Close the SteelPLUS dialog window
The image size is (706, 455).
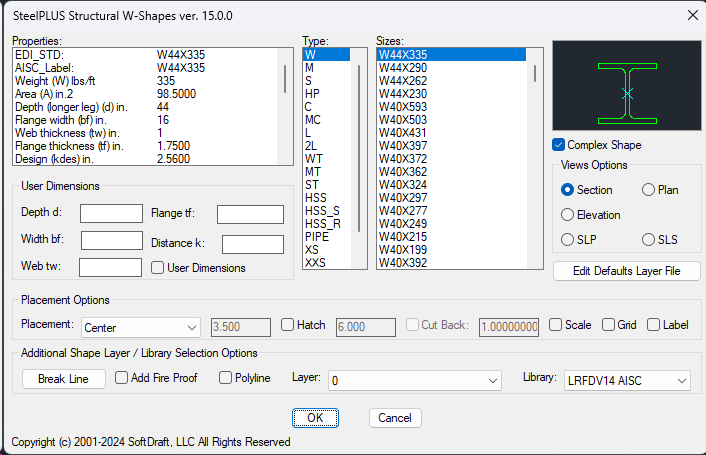(693, 15)
